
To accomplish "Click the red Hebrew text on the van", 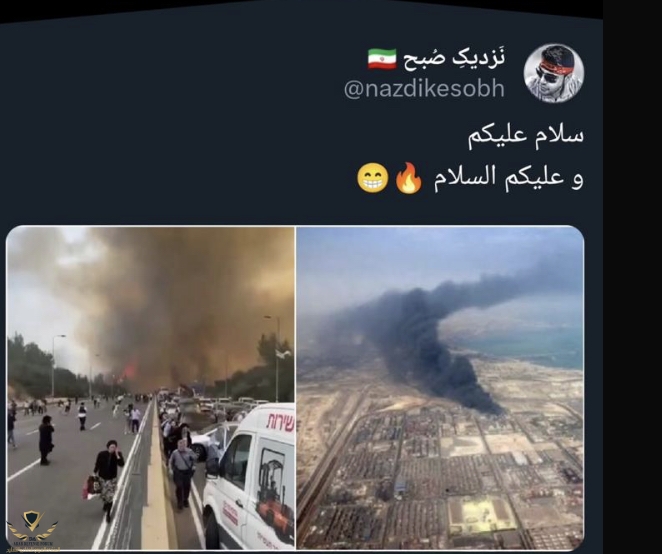I will pos(279,422).
